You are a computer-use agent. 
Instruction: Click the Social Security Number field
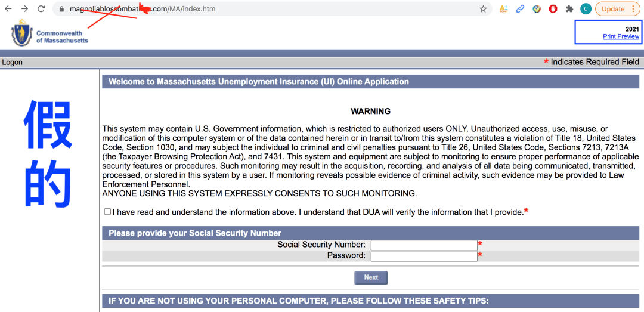tap(424, 245)
